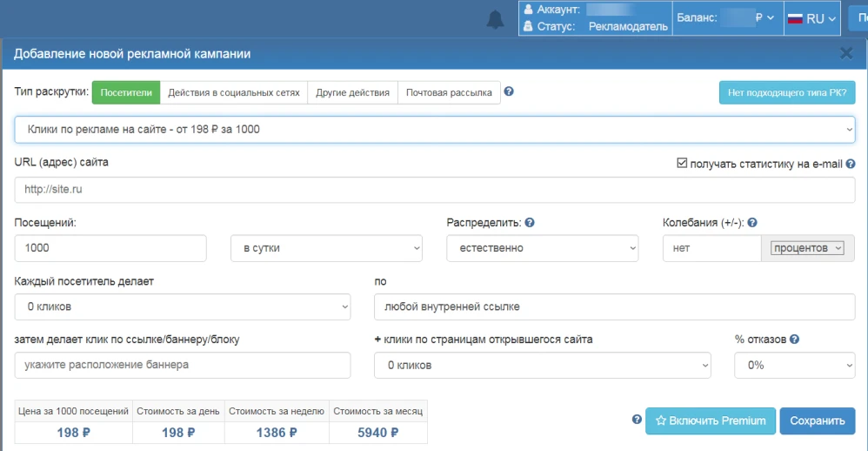
Task: Click 'любой внутренней ссылке' input field
Action: tap(614, 307)
